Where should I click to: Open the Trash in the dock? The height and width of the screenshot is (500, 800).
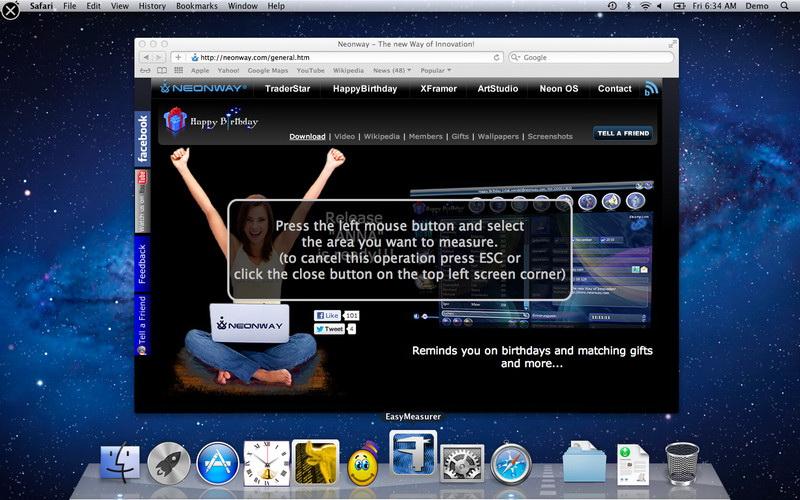coord(682,463)
